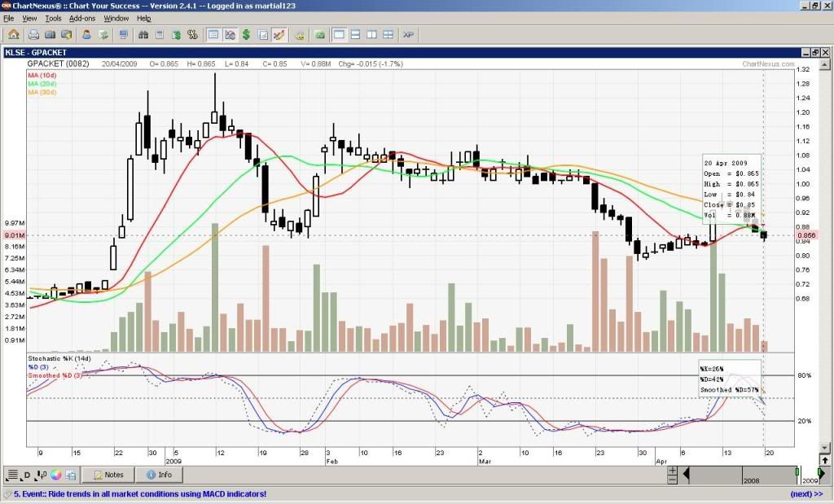This screenshot has height=504, width=834.
Task: Click the Info button
Action: point(159,475)
